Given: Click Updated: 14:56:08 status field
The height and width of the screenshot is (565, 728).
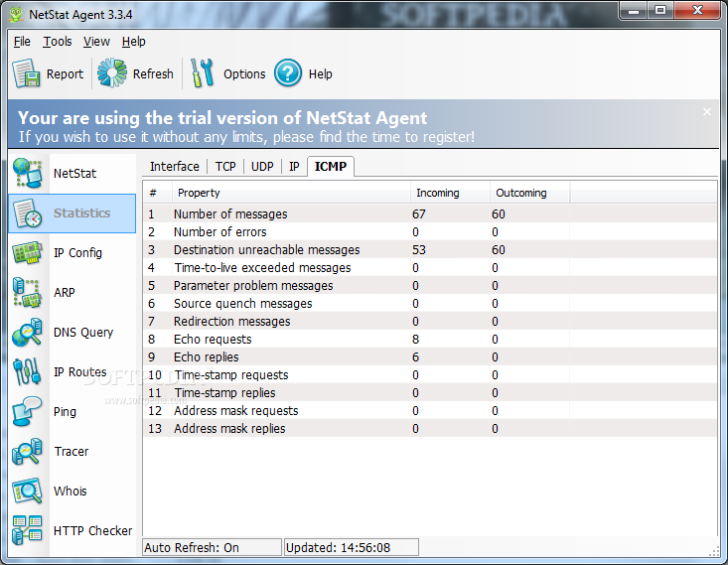Looking at the screenshot, I should [x=352, y=547].
